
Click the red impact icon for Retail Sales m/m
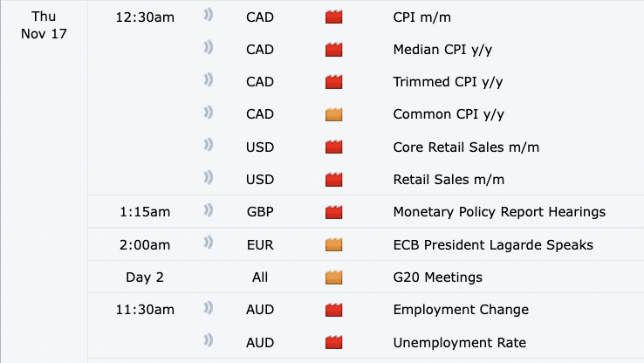click(x=333, y=180)
